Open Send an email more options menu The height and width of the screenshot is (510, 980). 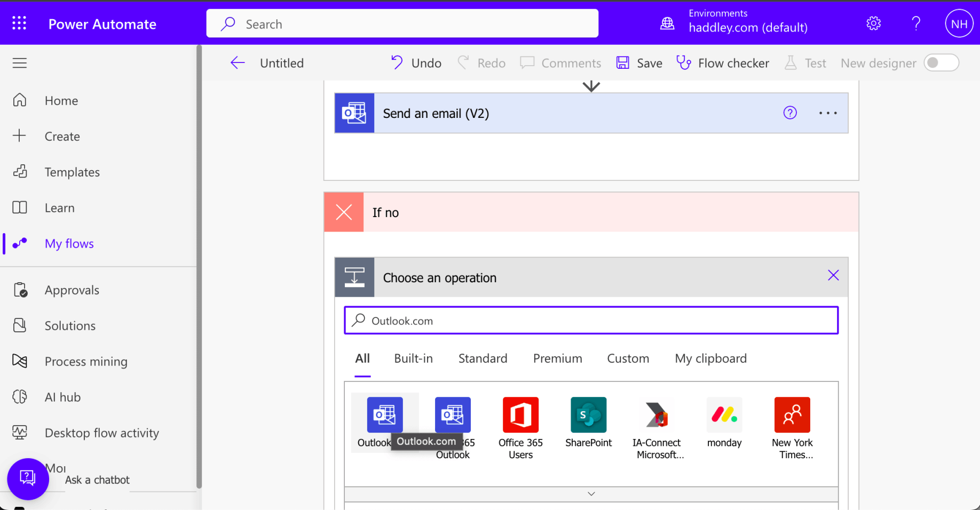point(828,113)
